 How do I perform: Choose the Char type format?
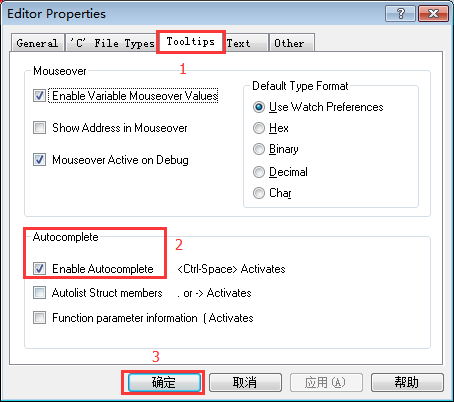pyautogui.click(x=259, y=193)
